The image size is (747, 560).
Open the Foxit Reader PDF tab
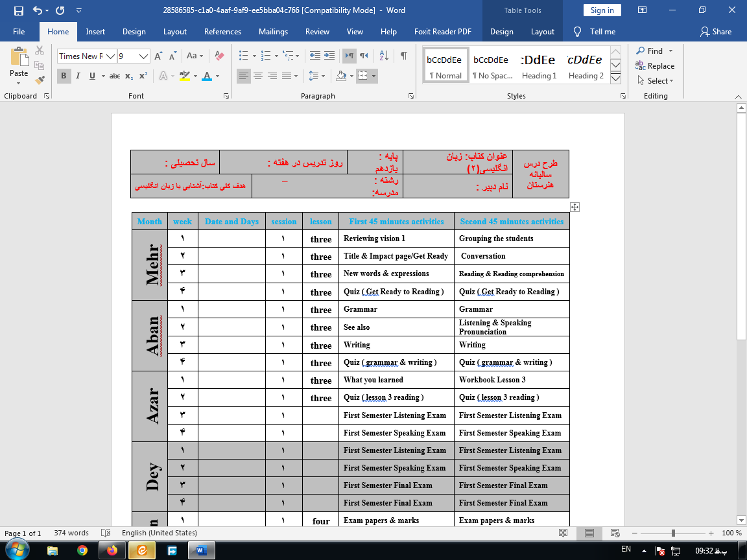coord(443,32)
